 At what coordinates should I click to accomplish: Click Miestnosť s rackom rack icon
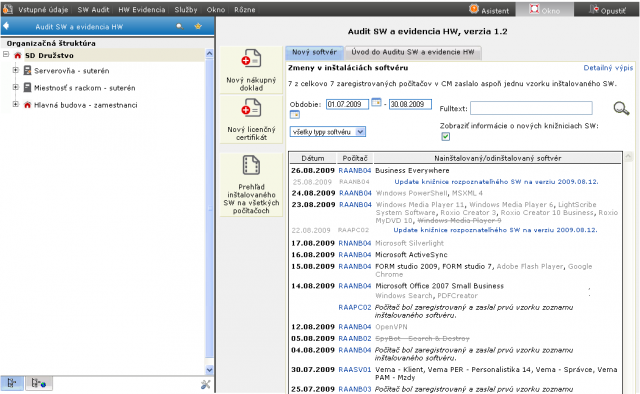click(x=27, y=87)
